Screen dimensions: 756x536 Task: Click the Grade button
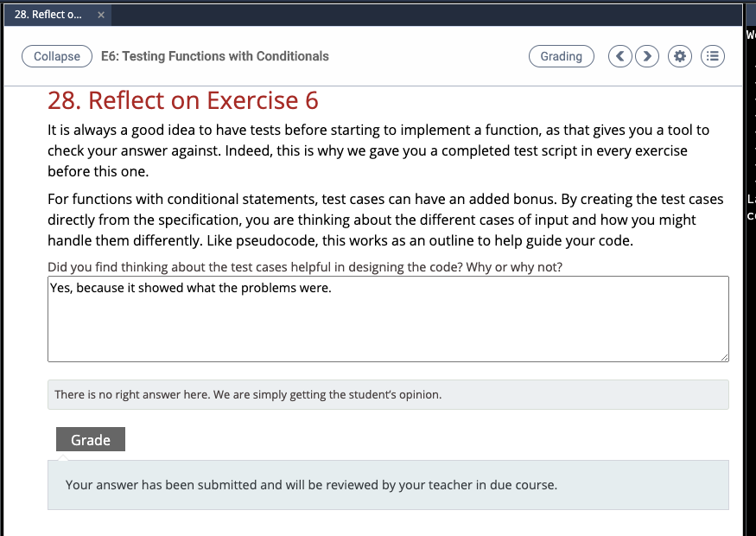coord(91,439)
